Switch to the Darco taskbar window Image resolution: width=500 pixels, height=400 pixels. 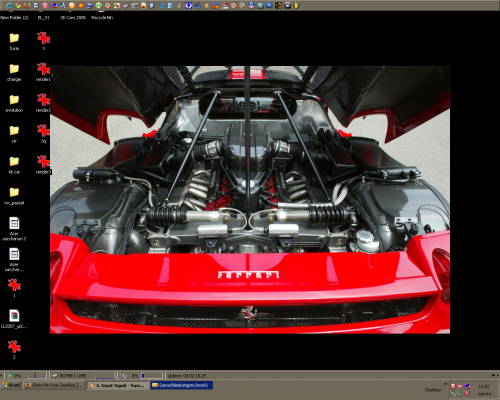[181, 385]
